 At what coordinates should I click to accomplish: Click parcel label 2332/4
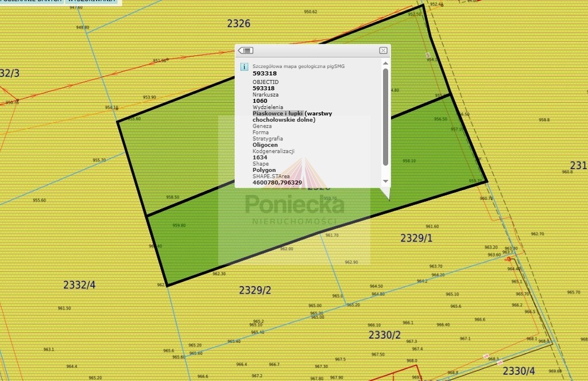coord(80,284)
